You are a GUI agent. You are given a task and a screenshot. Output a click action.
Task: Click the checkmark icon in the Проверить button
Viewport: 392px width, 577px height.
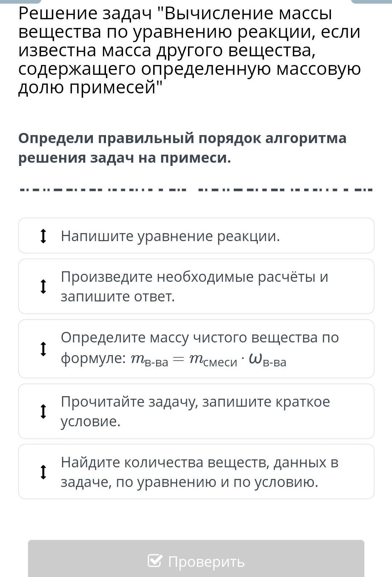tap(155, 561)
